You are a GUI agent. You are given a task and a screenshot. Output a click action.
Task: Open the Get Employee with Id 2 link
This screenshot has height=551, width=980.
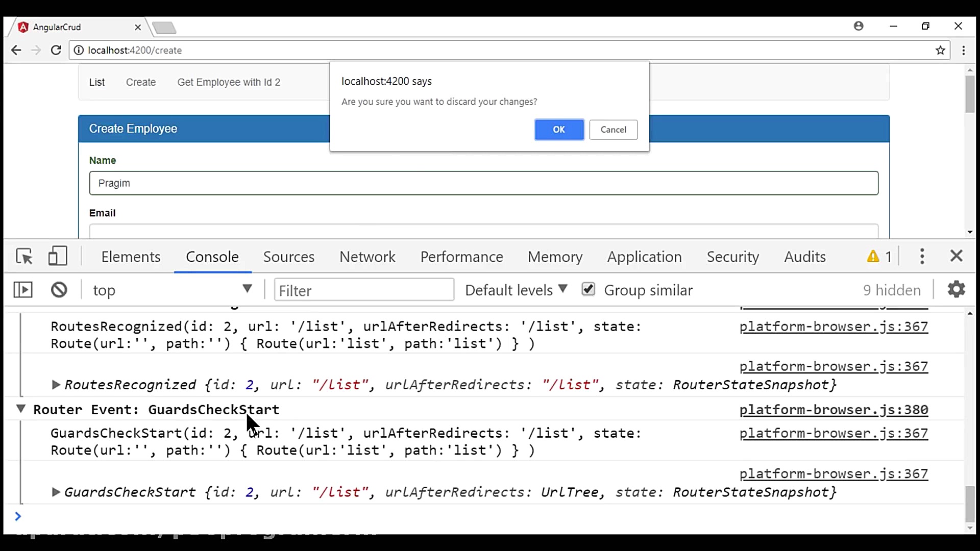click(x=229, y=82)
